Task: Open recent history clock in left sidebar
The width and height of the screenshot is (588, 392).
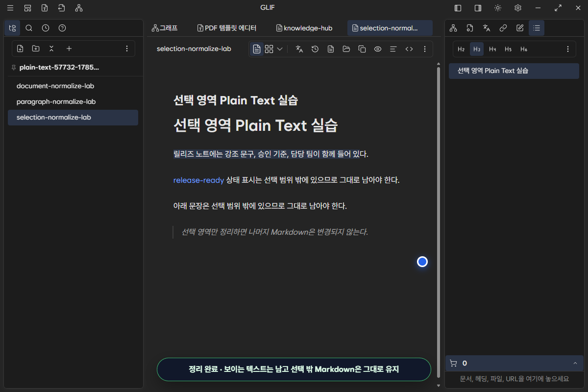Action: [46, 28]
